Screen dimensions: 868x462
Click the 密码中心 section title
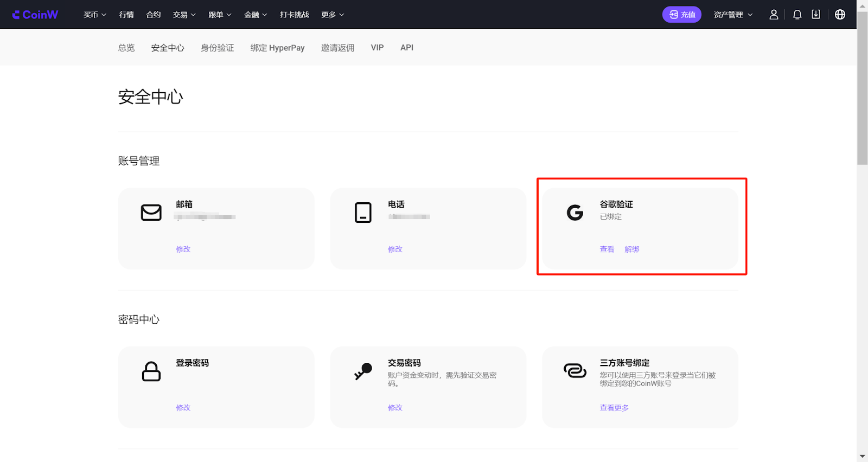pos(139,319)
